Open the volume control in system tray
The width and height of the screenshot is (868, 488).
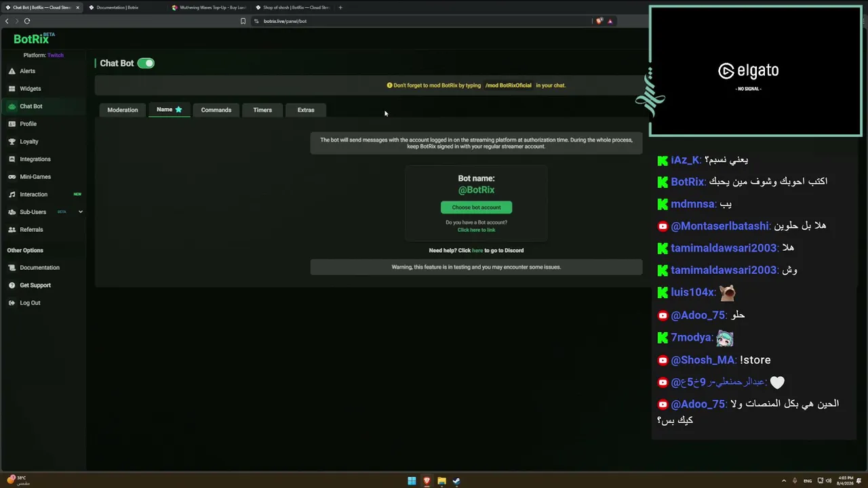(x=829, y=481)
